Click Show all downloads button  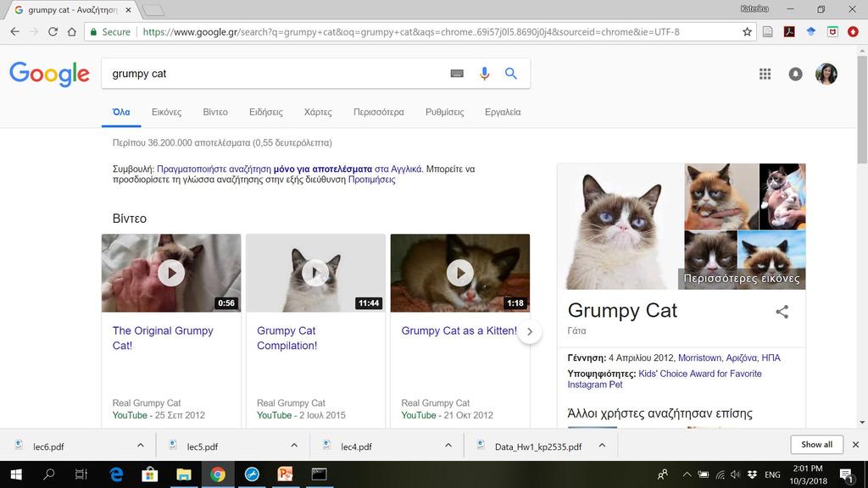point(816,444)
